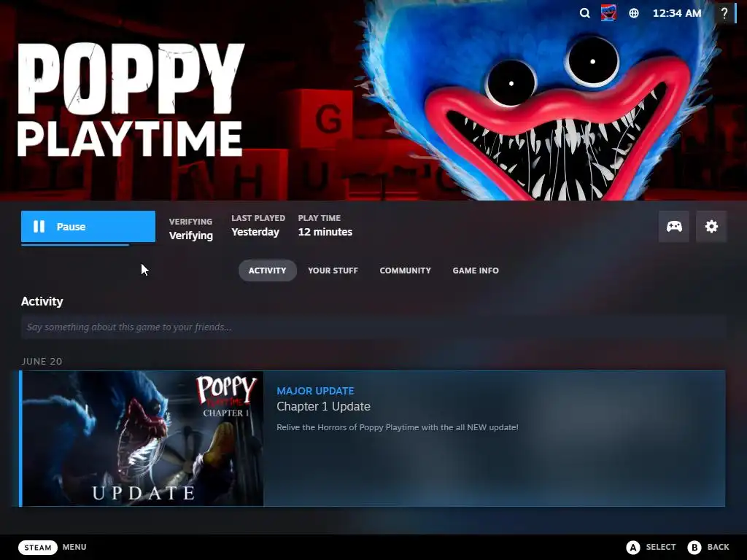
Task: Open the search magnifier icon
Action: click(584, 13)
